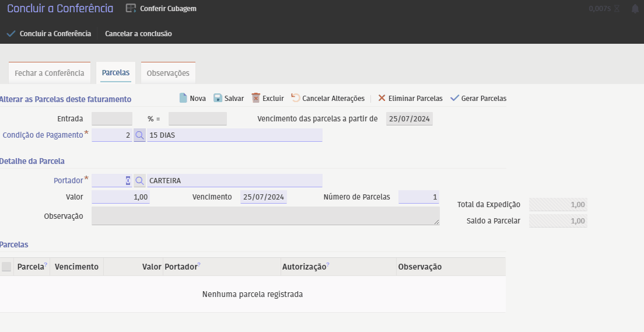Open lookup search for Condição de Pagamento
The height and width of the screenshot is (332, 644).
pos(139,135)
